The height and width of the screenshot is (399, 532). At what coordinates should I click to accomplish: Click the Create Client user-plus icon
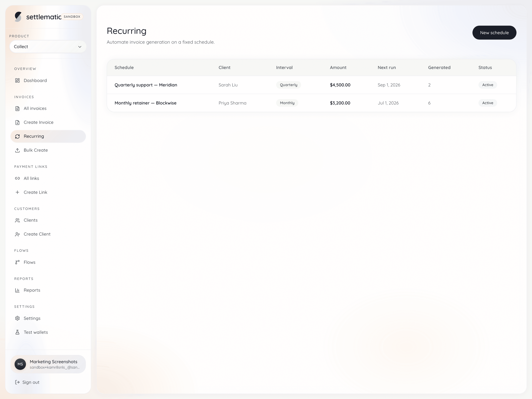click(x=17, y=234)
